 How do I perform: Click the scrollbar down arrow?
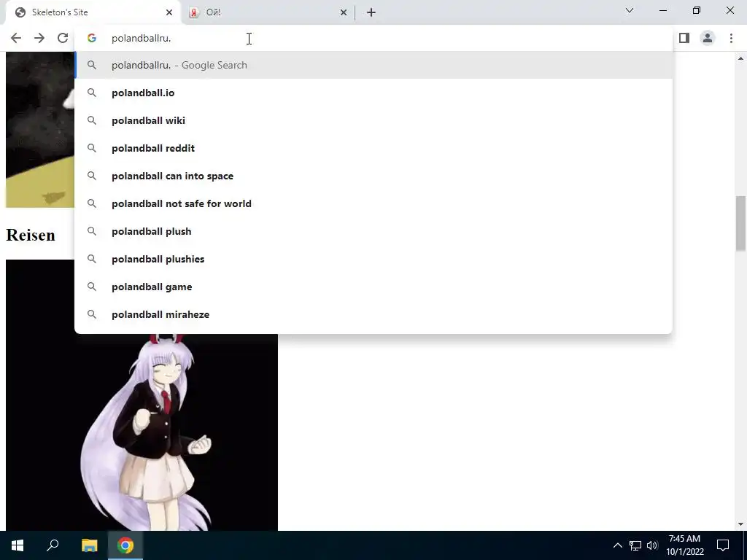[740, 524]
